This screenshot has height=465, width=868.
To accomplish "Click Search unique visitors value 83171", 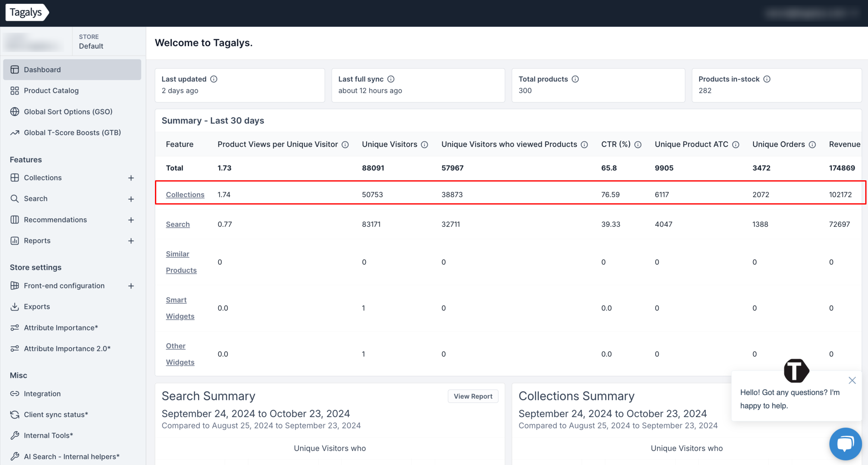I will click(x=371, y=224).
